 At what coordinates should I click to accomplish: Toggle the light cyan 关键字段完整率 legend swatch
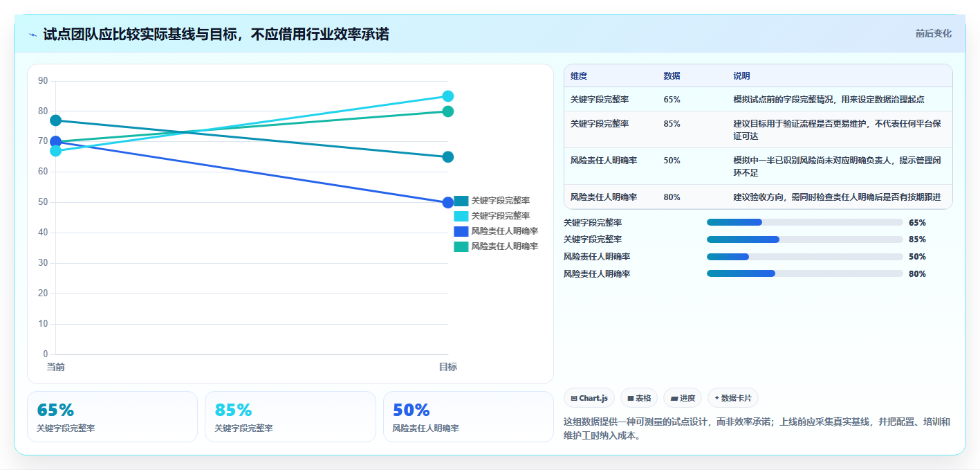pyautogui.click(x=461, y=216)
